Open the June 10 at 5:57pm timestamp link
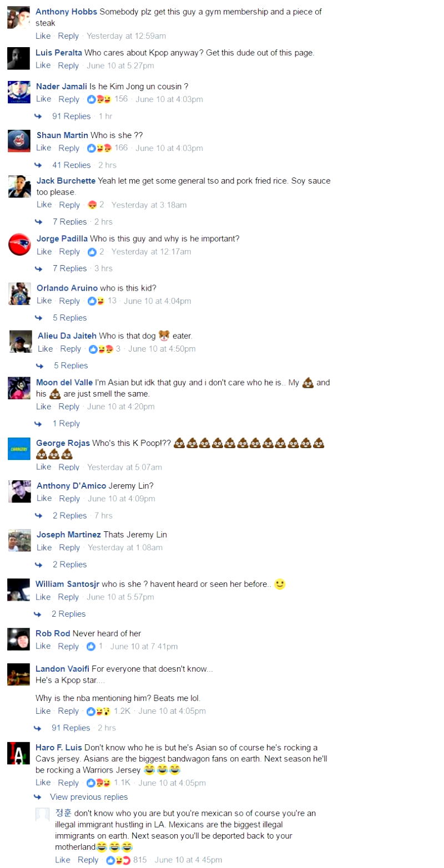This screenshot has width=444, height=868. tap(120, 597)
